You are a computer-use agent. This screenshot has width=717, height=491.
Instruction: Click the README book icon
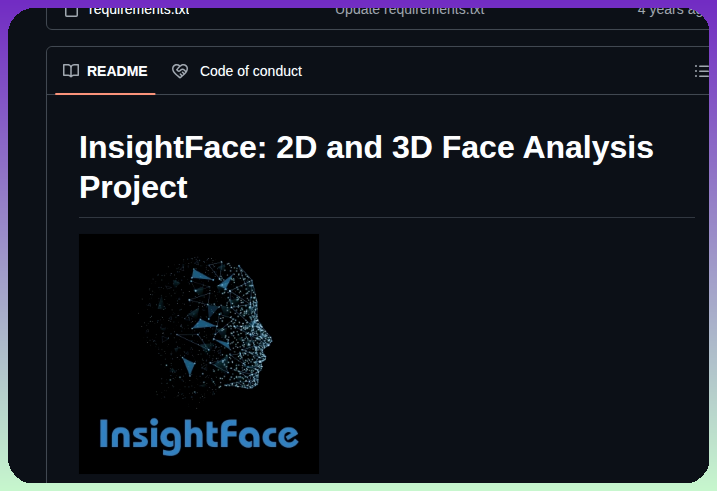[71, 71]
